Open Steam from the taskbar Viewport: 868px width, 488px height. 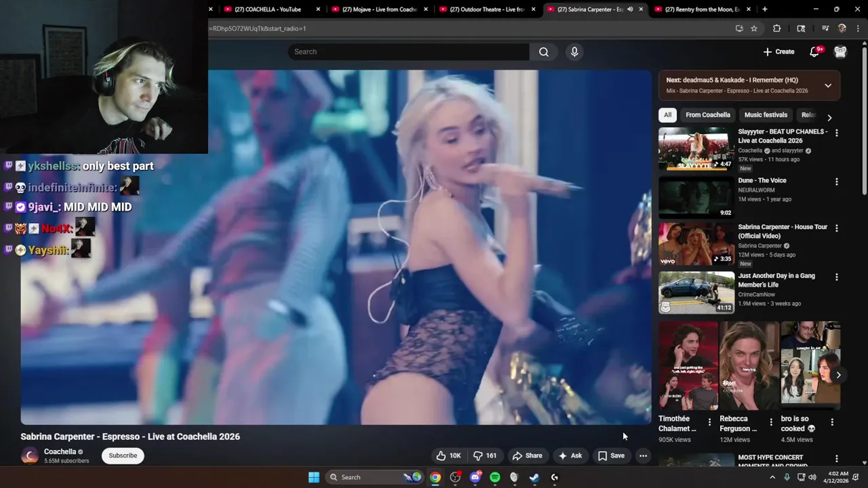click(x=534, y=477)
